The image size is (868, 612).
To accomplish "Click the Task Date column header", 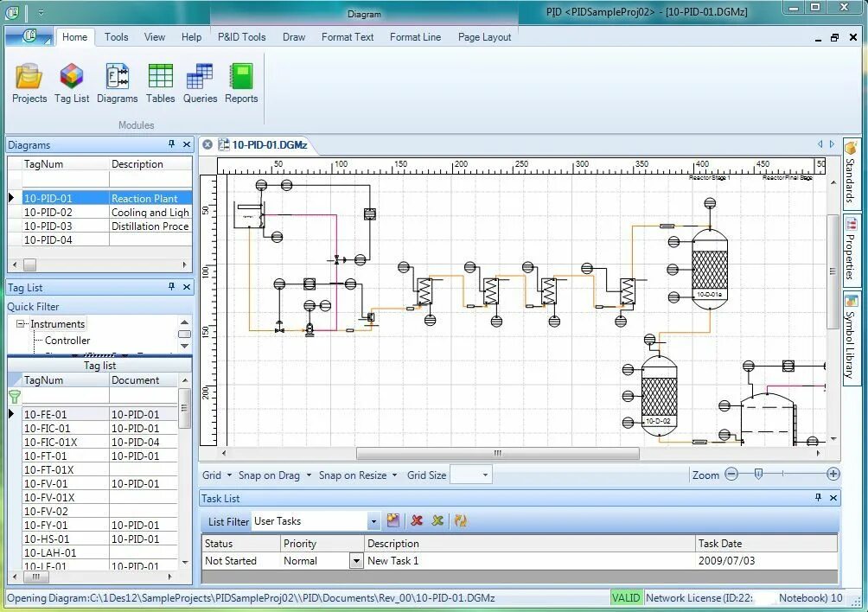I will click(x=766, y=544).
